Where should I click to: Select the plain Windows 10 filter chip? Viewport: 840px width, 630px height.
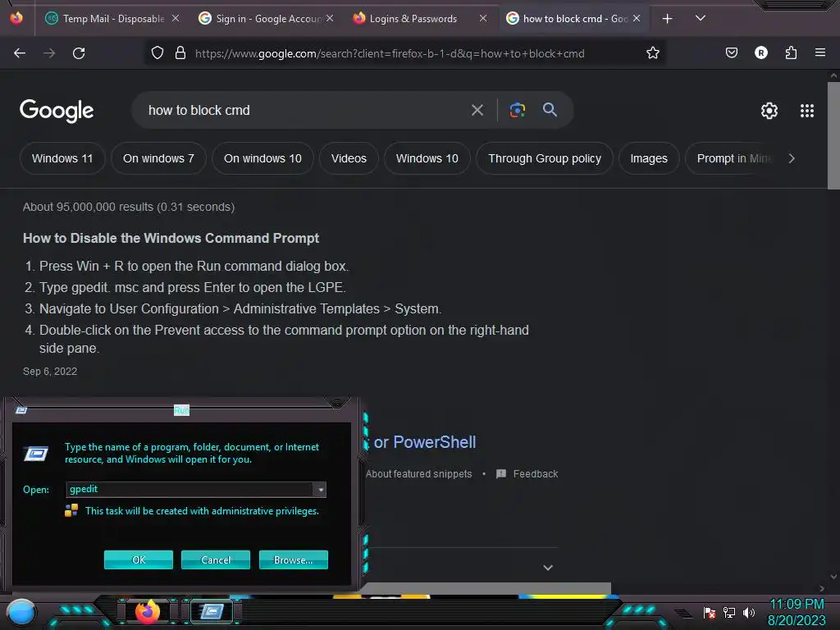[x=427, y=158]
